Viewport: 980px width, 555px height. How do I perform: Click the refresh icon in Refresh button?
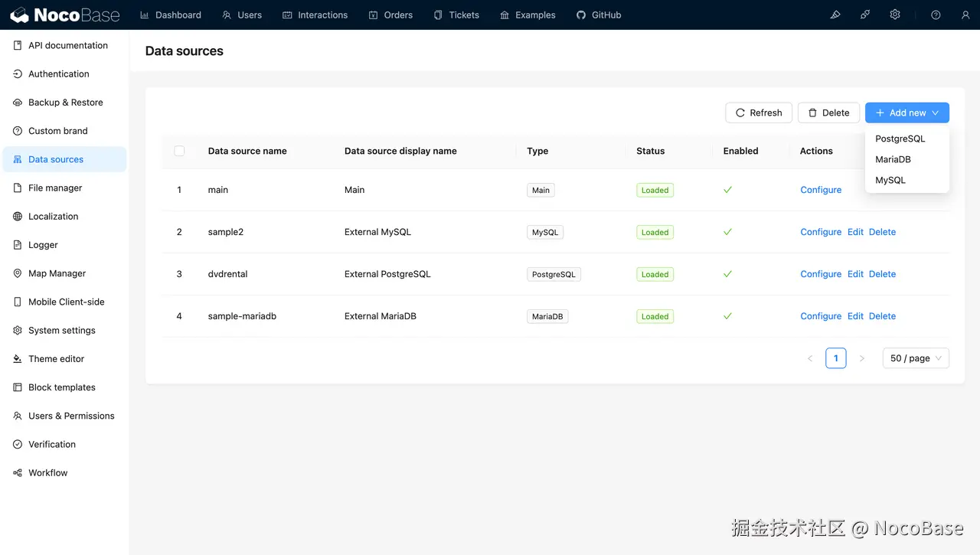(740, 113)
